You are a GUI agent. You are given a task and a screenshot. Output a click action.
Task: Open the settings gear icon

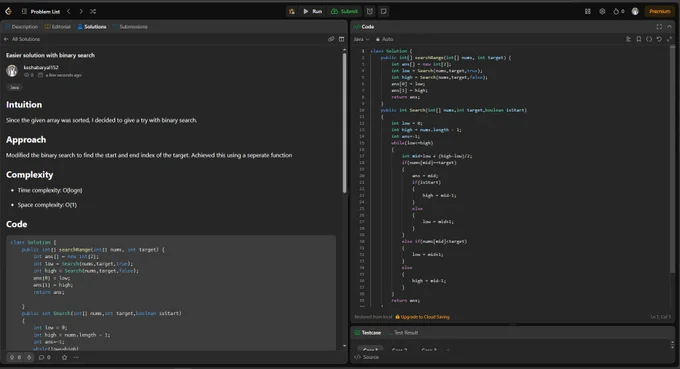pyautogui.click(x=602, y=11)
